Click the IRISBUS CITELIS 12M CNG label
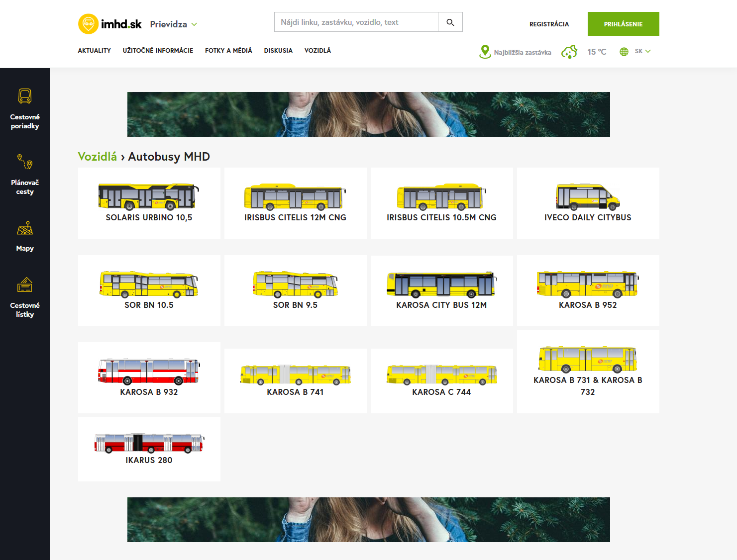 click(x=295, y=218)
